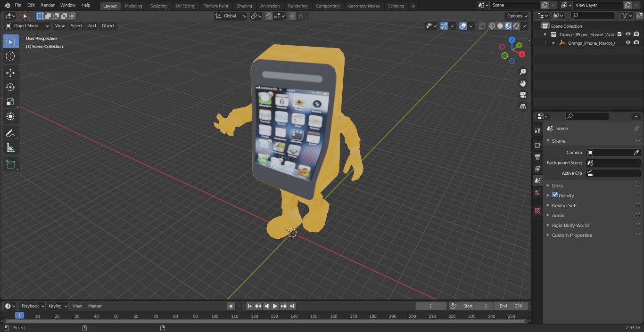Switch to wireframe viewport shading

[x=492, y=26]
